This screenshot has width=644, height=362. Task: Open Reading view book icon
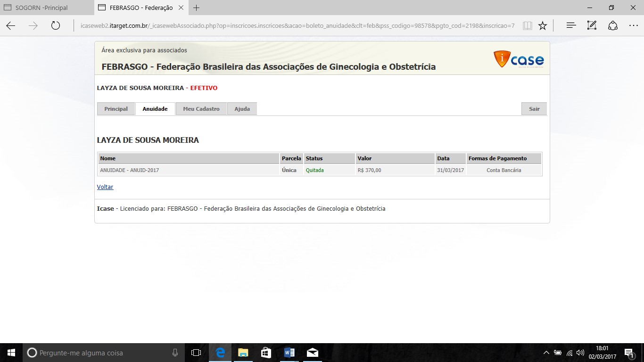point(528,26)
